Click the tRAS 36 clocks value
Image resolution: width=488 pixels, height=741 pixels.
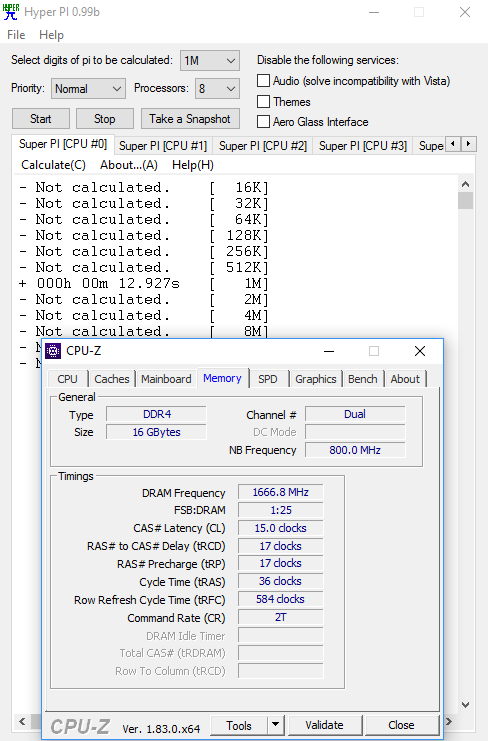(281, 581)
